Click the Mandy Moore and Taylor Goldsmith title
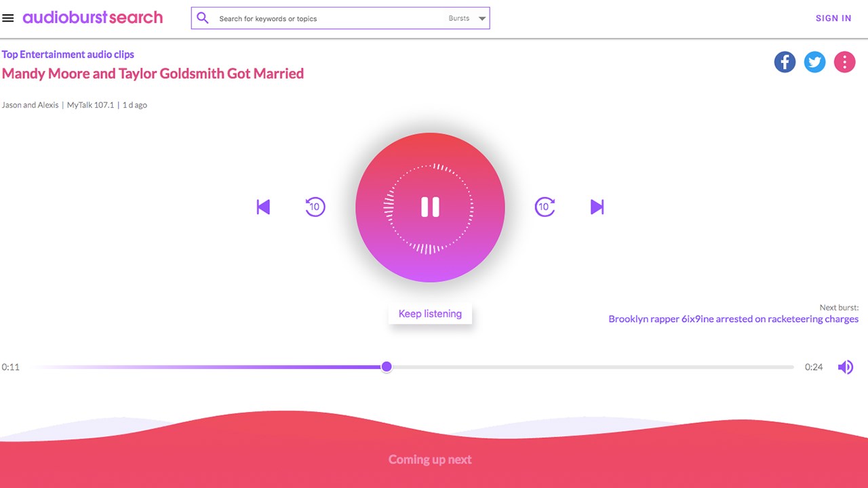 point(153,73)
